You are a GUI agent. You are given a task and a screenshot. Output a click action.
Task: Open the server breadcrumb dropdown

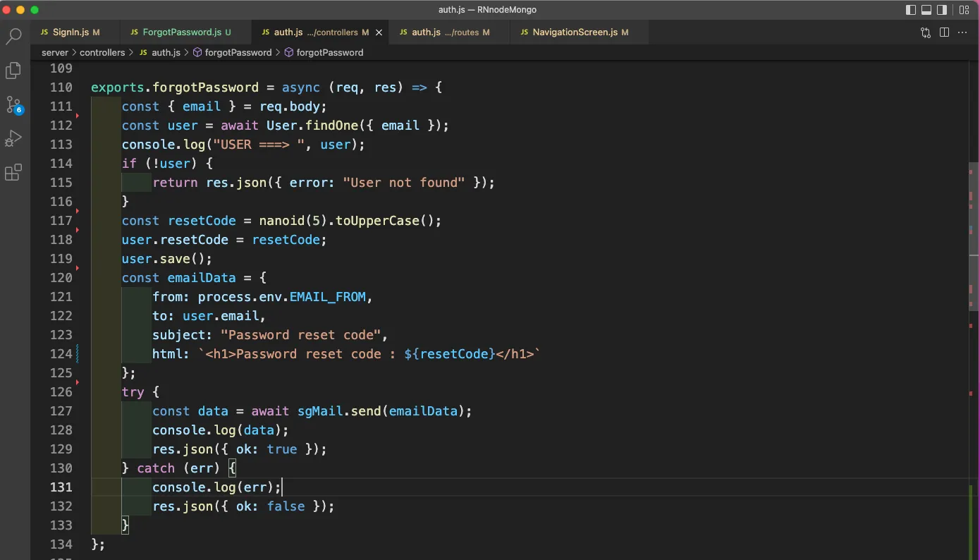tap(55, 52)
